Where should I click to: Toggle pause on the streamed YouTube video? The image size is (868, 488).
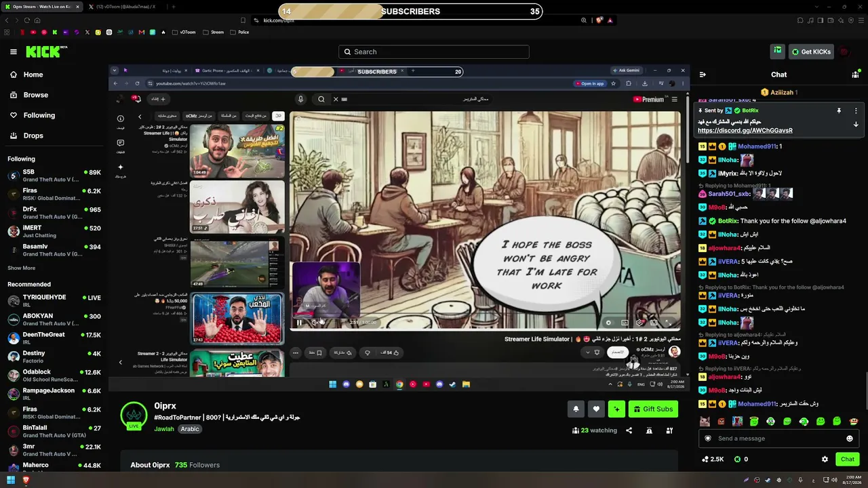pos(299,323)
